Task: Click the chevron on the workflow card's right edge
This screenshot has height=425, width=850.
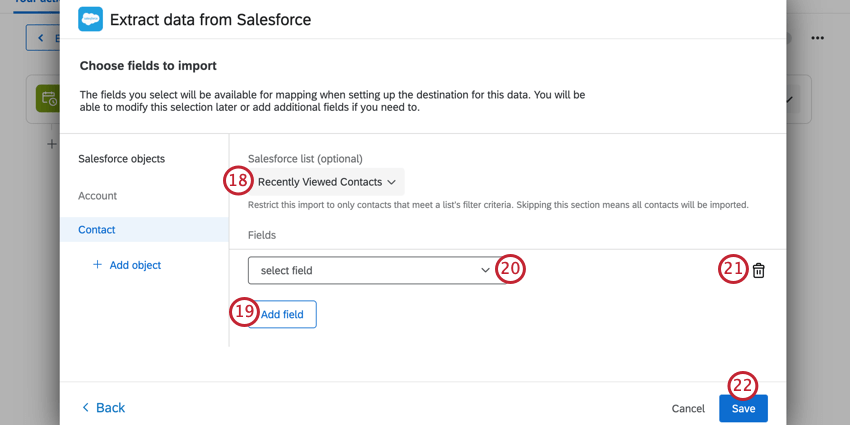Action: pyautogui.click(x=790, y=99)
